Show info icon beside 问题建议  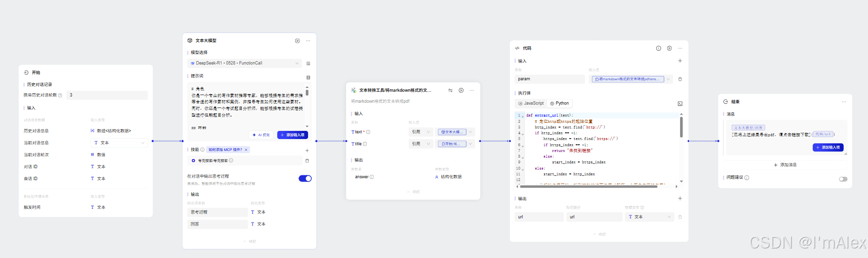747,178
